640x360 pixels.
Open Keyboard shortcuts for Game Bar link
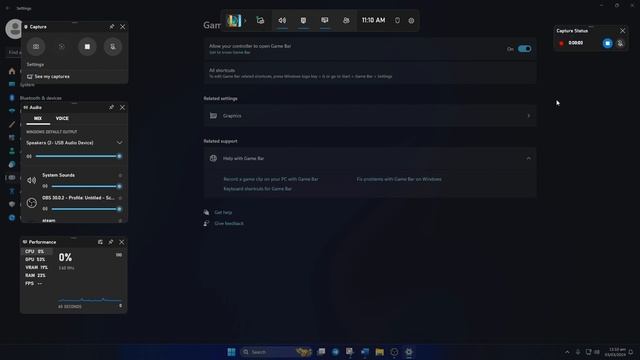[x=258, y=189]
